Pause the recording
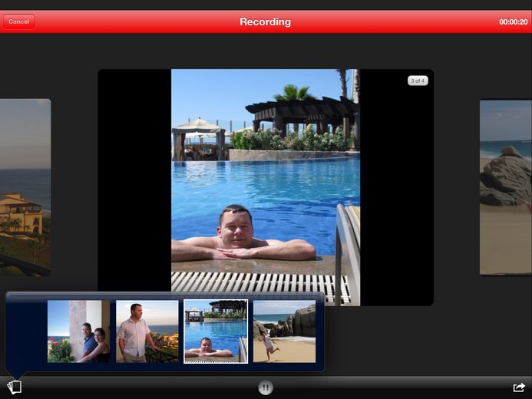This screenshot has height=399, width=532. pos(266,387)
